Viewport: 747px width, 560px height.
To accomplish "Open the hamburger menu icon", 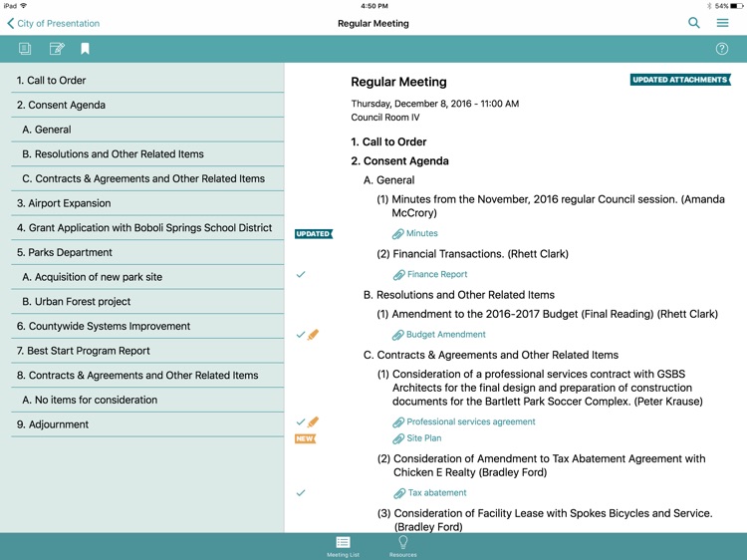I will click(x=722, y=23).
